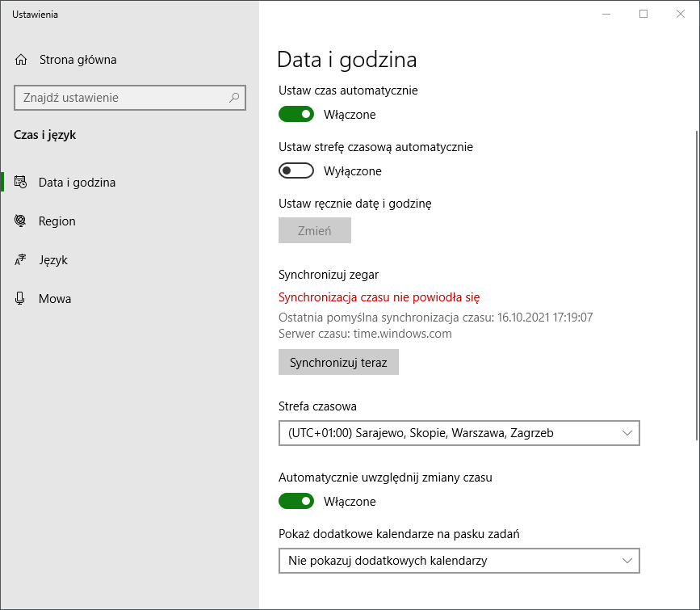Go to Strona główna
The width and height of the screenshot is (700, 610).
(x=129, y=60)
